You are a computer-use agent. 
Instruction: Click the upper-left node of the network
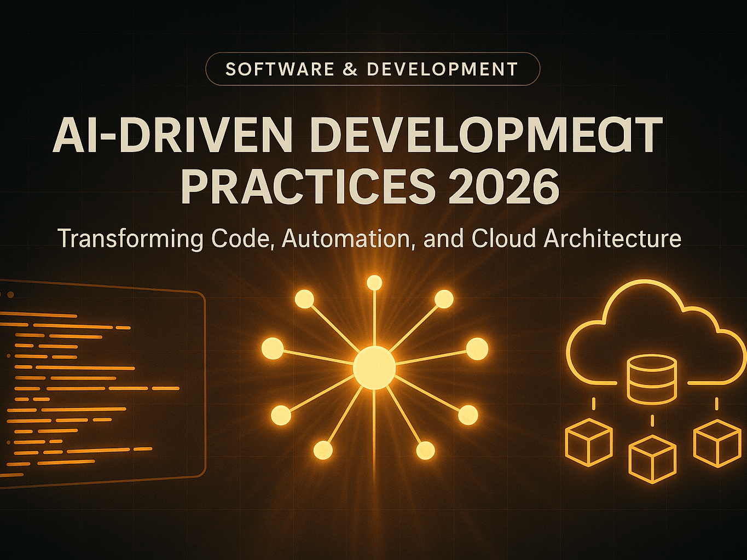[x=304, y=299]
